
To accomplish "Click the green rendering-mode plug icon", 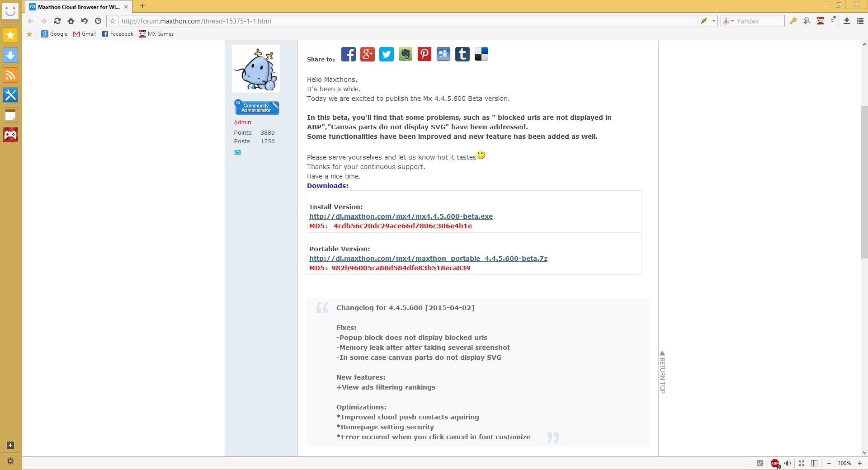I will coord(704,21).
